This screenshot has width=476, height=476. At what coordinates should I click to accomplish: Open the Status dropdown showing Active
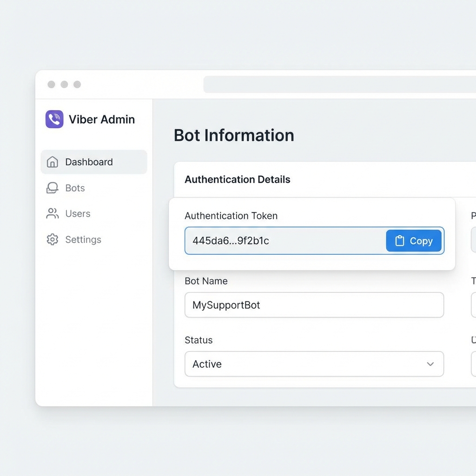click(x=314, y=364)
